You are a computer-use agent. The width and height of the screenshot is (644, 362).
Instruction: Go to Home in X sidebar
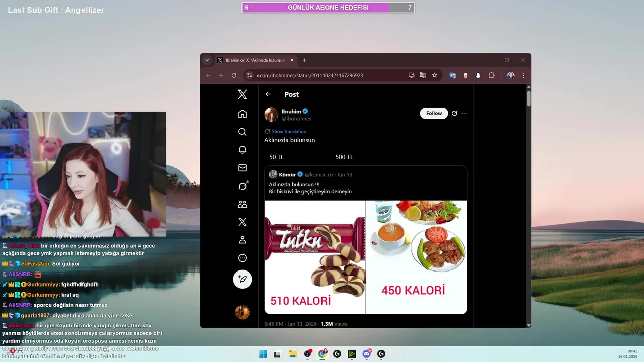click(243, 114)
